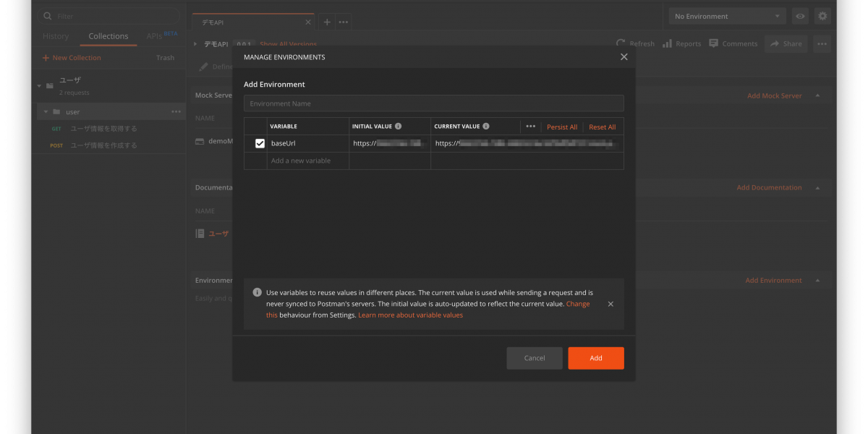This screenshot has width=868, height=434.
Task: Open the user folder options ellipsis
Action: [x=176, y=112]
